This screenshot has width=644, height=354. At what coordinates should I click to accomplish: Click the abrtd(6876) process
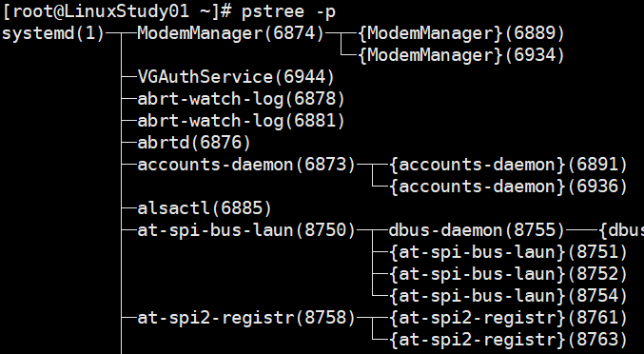(194, 143)
